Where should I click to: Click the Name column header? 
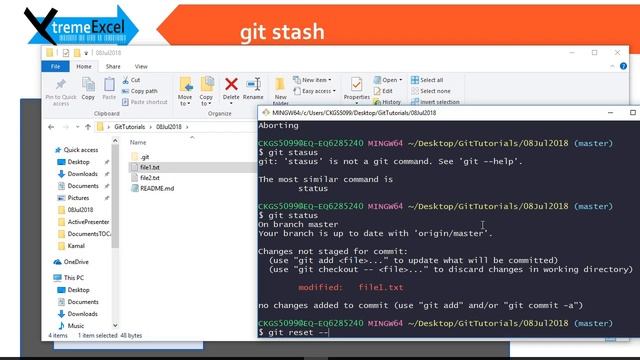tap(138, 142)
